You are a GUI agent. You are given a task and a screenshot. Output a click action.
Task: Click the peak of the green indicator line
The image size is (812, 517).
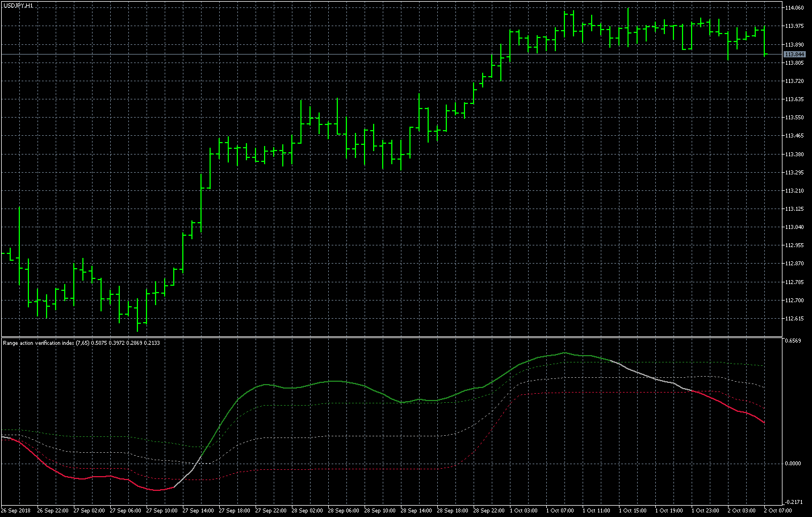(564, 353)
